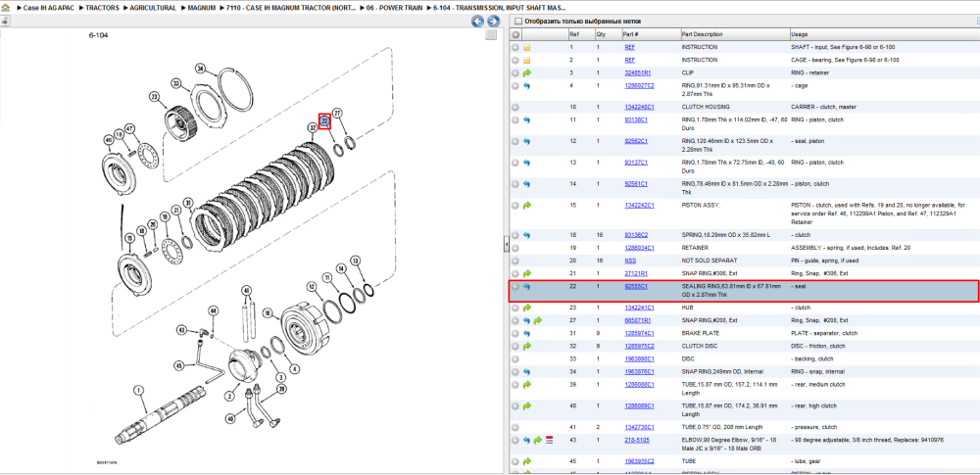The image size is (980, 475).
Task: Click blue arrow icon for part 92562C1
Action: tap(527, 141)
